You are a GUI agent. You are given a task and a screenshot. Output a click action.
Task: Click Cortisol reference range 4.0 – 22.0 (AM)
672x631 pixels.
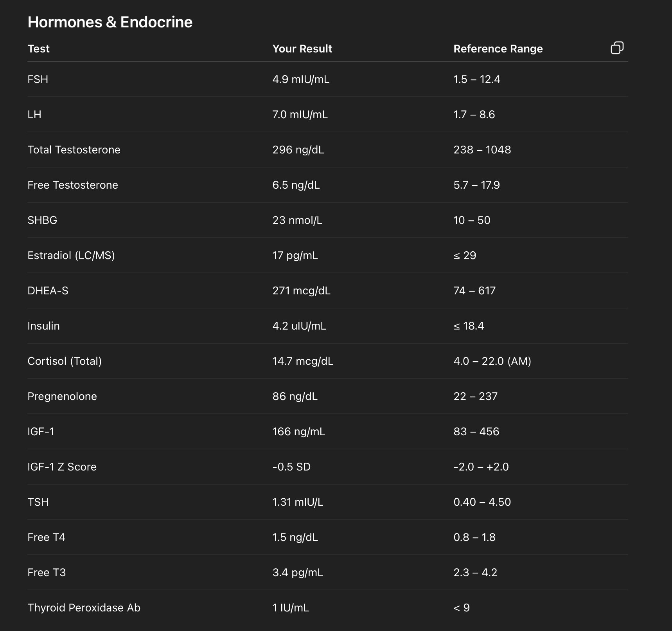pos(492,361)
